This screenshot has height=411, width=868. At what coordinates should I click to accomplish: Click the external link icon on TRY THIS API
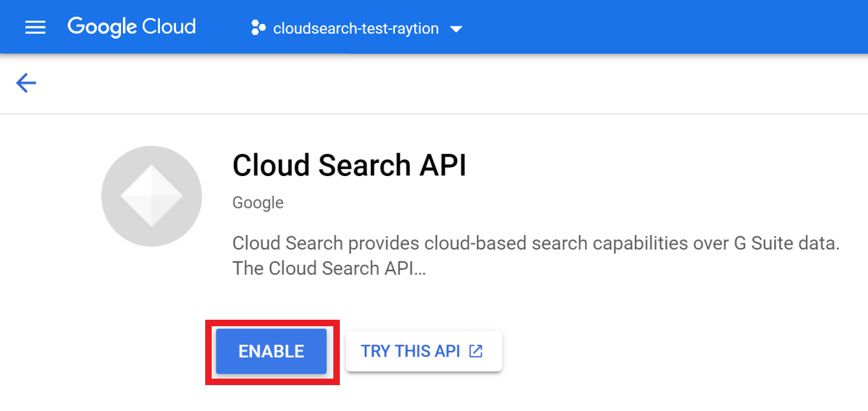point(476,350)
